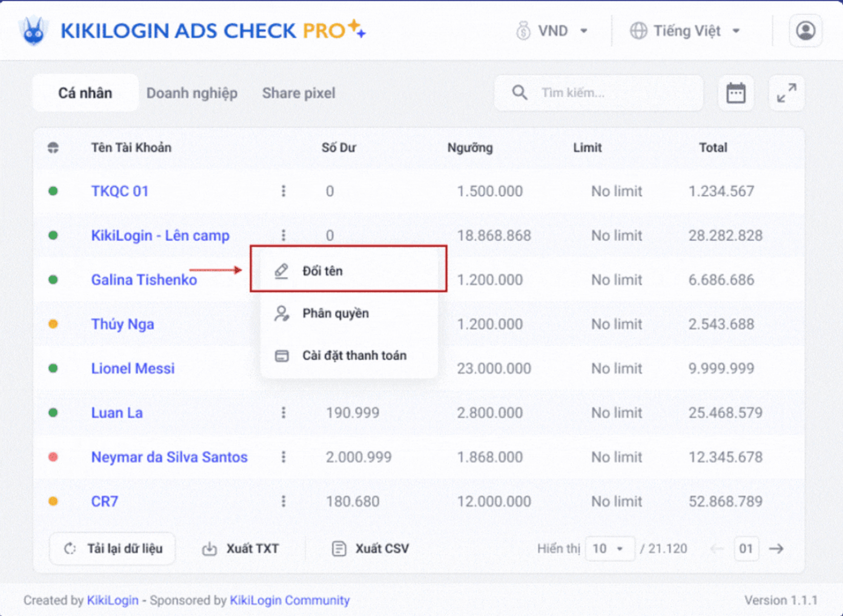The height and width of the screenshot is (616, 843).
Task: Click the search magnifier icon
Action: [x=519, y=93]
